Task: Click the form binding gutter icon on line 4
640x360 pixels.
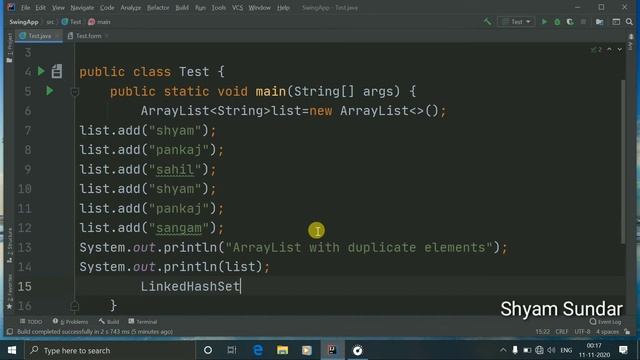Action: point(57,71)
